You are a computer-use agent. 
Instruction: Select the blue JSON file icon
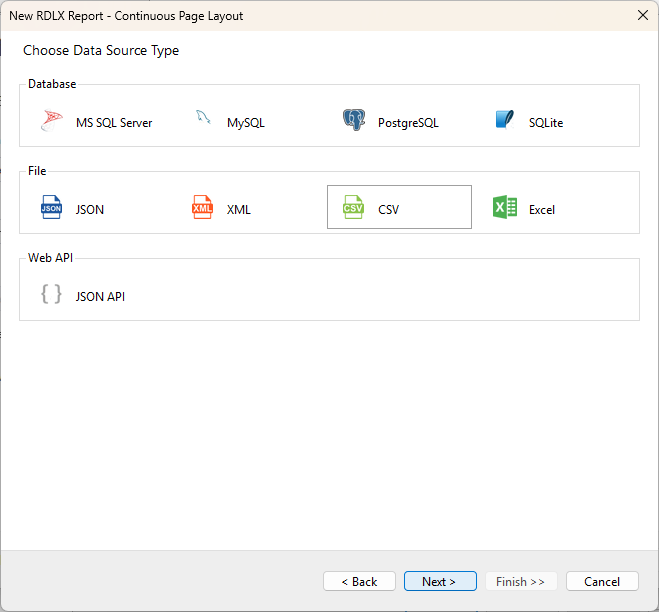click(51, 208)
